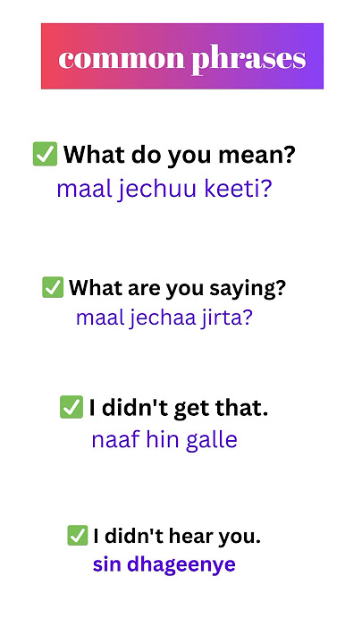
Task: Click the word "phrases" in the banner
Action: (249, 61)
